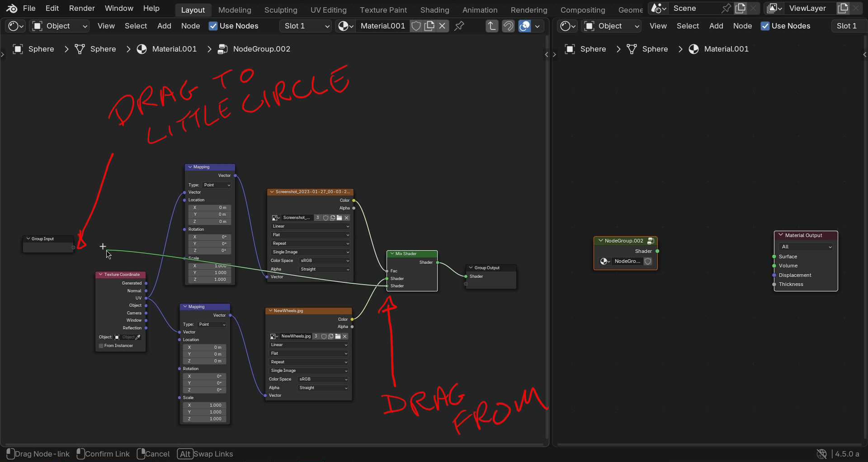Click the Material.001 name field
The width and height of the screenshot is (868, 462).
click(382, 26)
